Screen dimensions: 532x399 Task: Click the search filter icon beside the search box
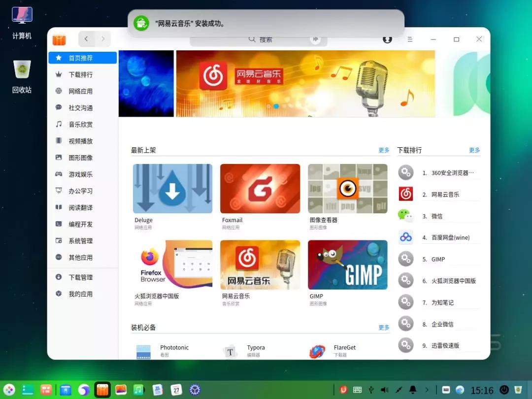316,39
